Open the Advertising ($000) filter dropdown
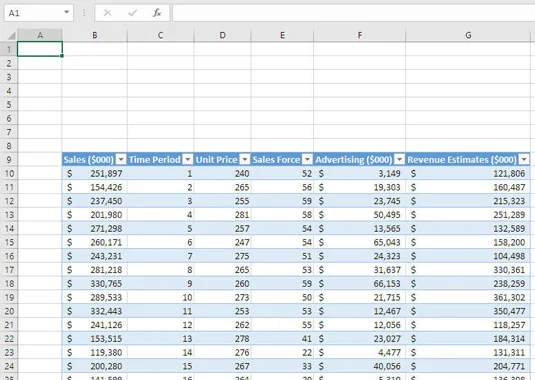This screenshot has height=380, width=535. [400, 159]
